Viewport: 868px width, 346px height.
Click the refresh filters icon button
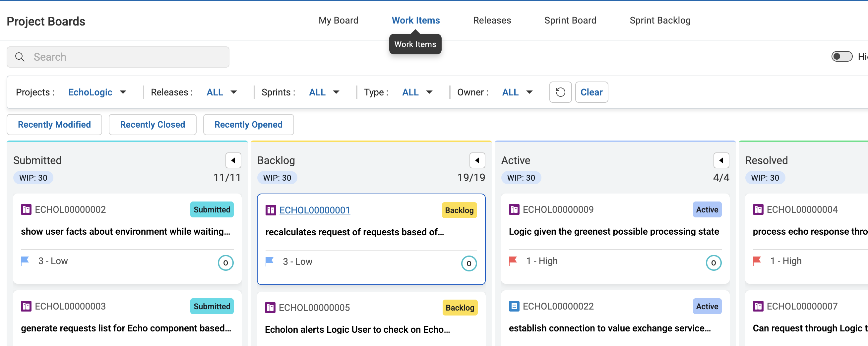[560, 92]
